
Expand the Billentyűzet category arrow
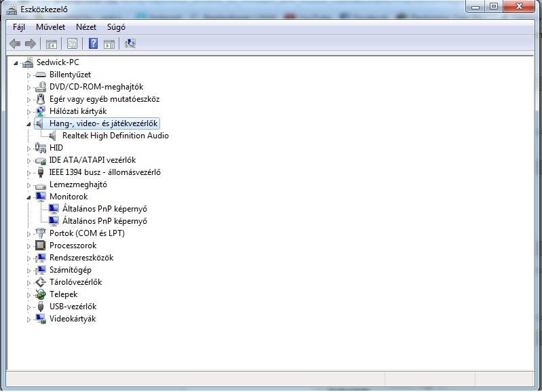coord(28,75)
